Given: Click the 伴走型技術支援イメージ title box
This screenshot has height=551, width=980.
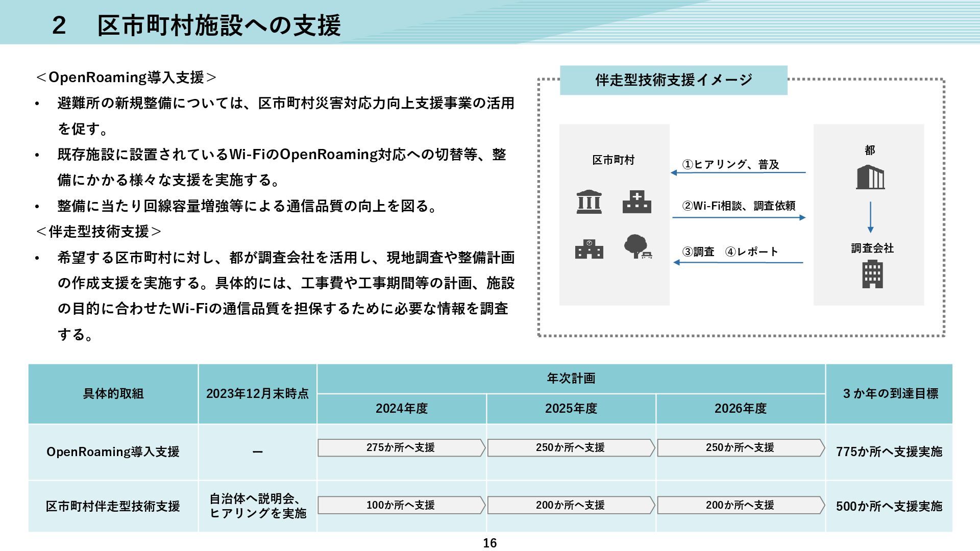Looking at the screenshot, I should pyautogui.click(x=673, y=80).
